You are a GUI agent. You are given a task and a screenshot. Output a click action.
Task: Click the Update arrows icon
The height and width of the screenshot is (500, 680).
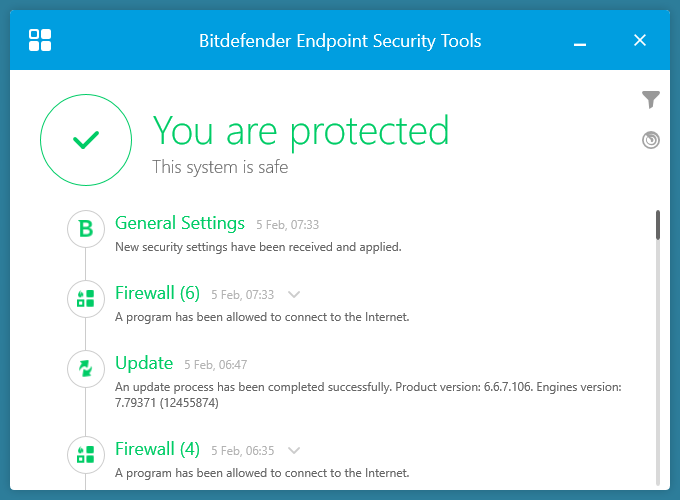coord(86,368)
